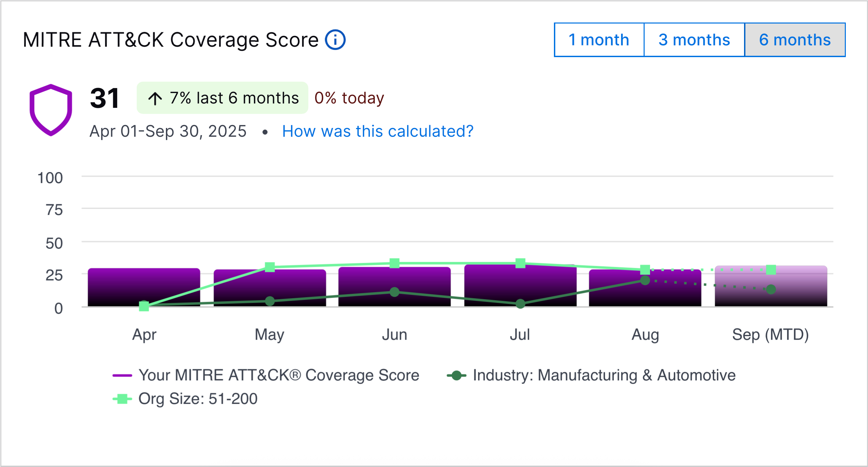This screenshot has width=868, height=467.
Task: Click the '0% today' text
Action: pos(349,98)
